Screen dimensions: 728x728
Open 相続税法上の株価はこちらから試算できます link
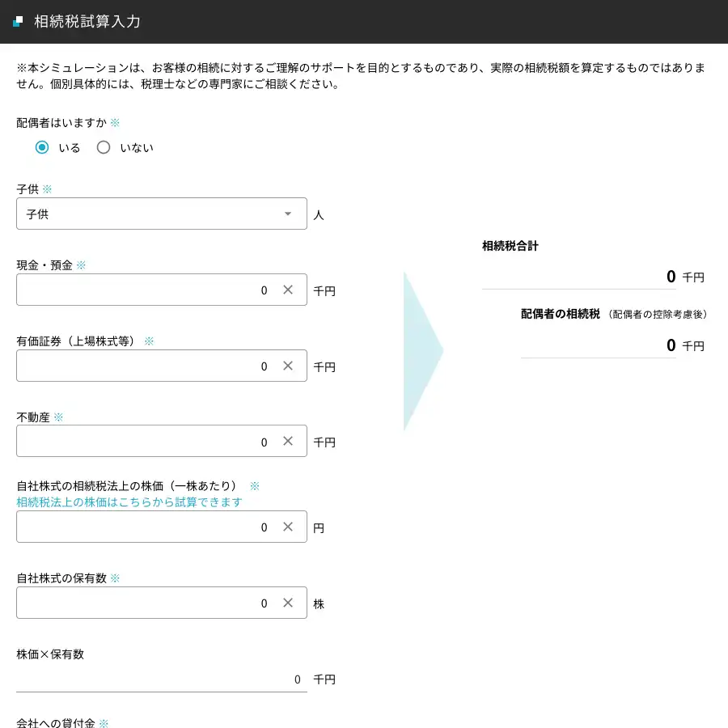click(x=129, y=502)
